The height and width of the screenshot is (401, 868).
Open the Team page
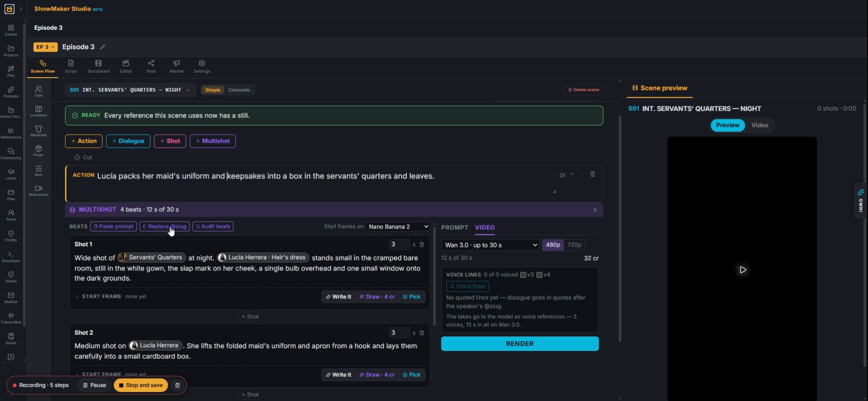click(x=11, y=215)
